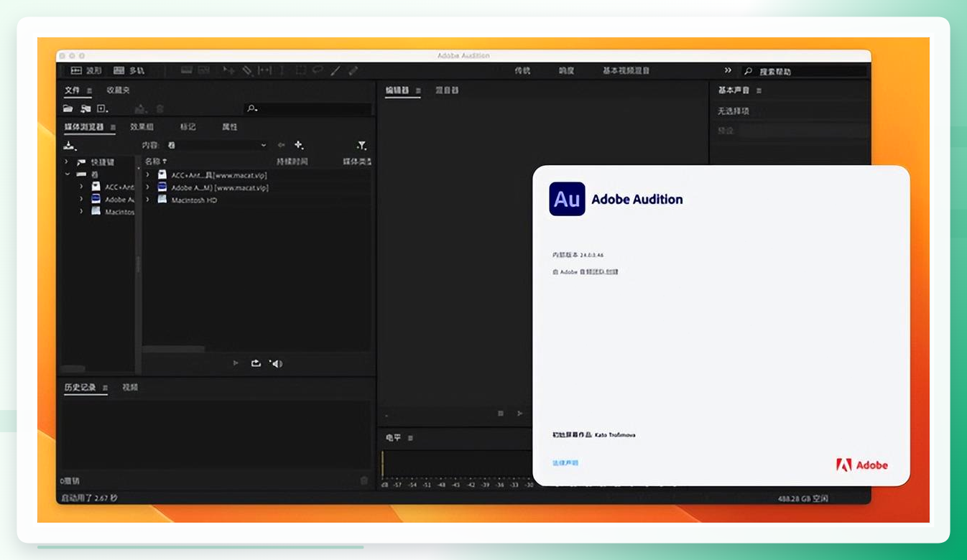Screen dimensions: 967x560
Task: Select the Slip tool
Action: coord(264,70)
